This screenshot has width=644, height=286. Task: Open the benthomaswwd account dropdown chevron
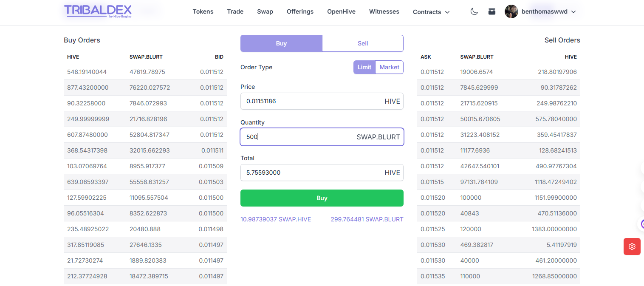(x=573, y=12)
